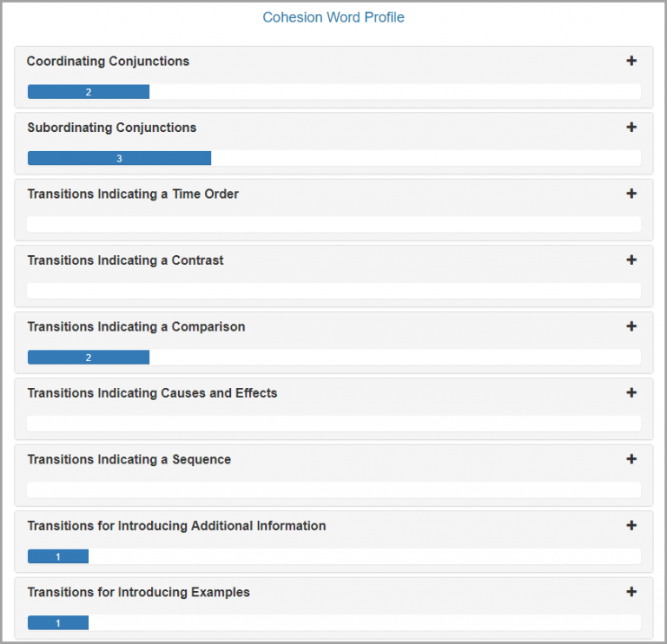Screen dimensions: 667x644
Task: Expand Subordinating Conjunctions with its plus icon
Action: click(x=631, y=128)
